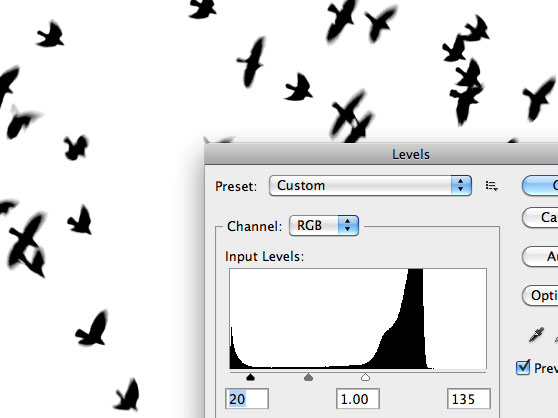Click the white highlight slider triangle
The width and height of the screenshot is (558, 418).
[x=365, y=377]
